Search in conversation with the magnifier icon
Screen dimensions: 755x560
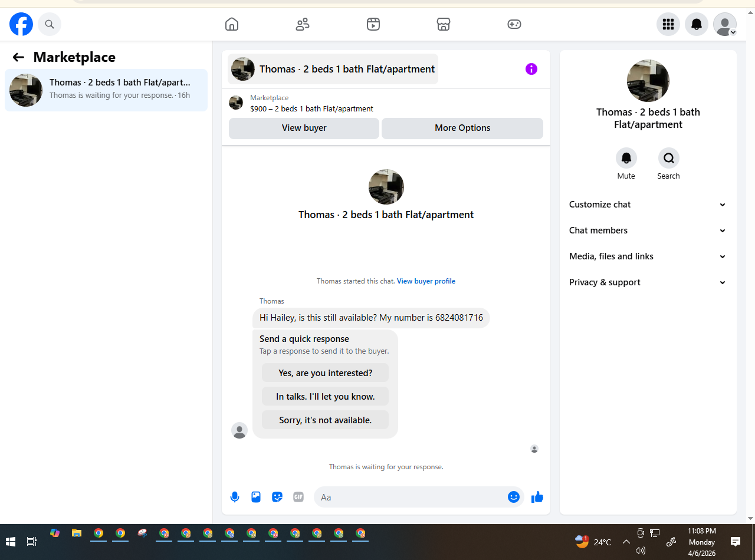pos(669,158)
